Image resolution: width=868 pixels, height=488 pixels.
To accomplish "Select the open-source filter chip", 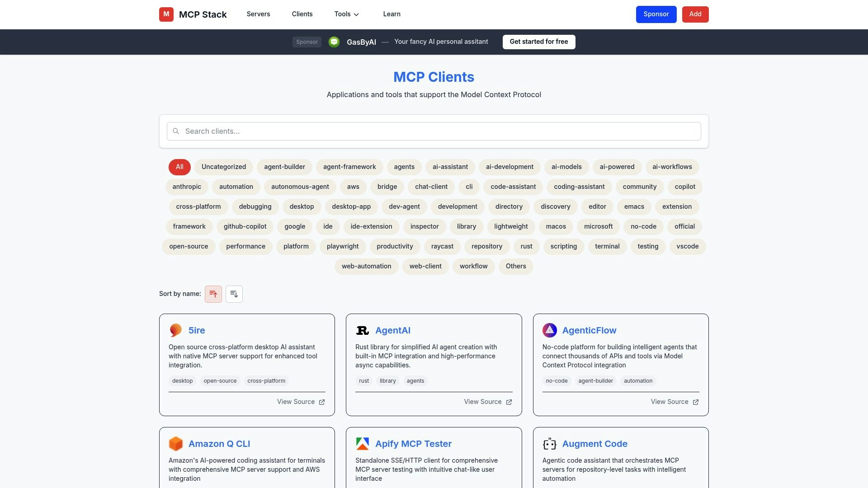I will click(x=189, y=247).
